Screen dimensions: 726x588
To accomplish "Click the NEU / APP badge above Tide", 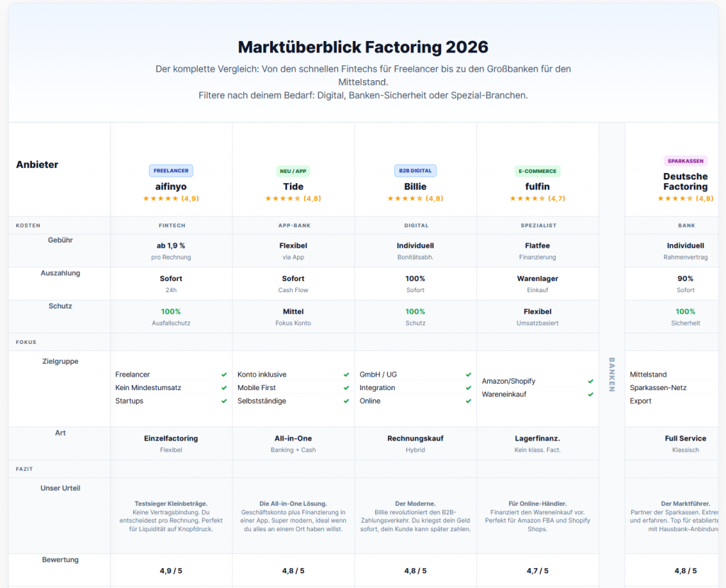I will [293, 170].
